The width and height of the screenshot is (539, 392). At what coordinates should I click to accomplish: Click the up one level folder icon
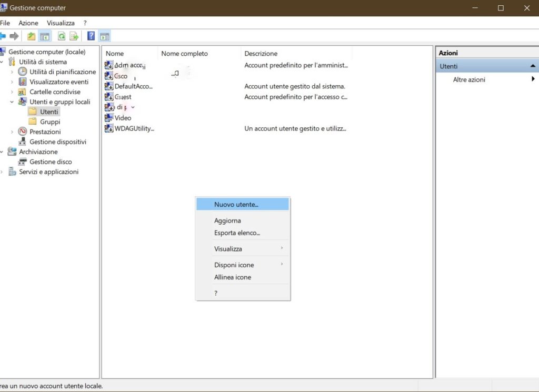pos(32,36)
